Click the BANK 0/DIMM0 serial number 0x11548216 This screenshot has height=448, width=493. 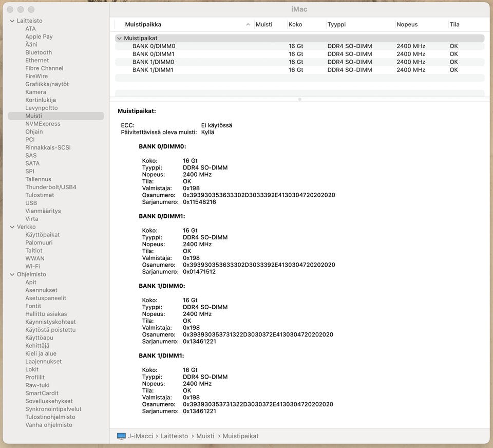(199, 202)
